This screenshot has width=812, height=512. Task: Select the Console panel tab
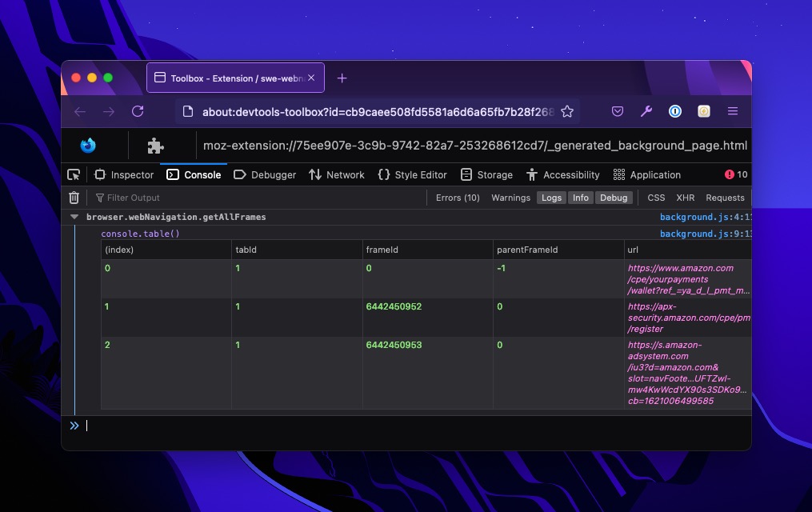pos(194,175)
